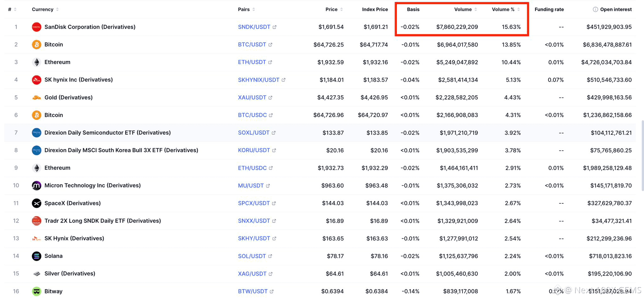The width and height of the screenshot is (644, 299).
Task: Click the Gold (Derivatives) icon
Action: [x=36, y=97]
